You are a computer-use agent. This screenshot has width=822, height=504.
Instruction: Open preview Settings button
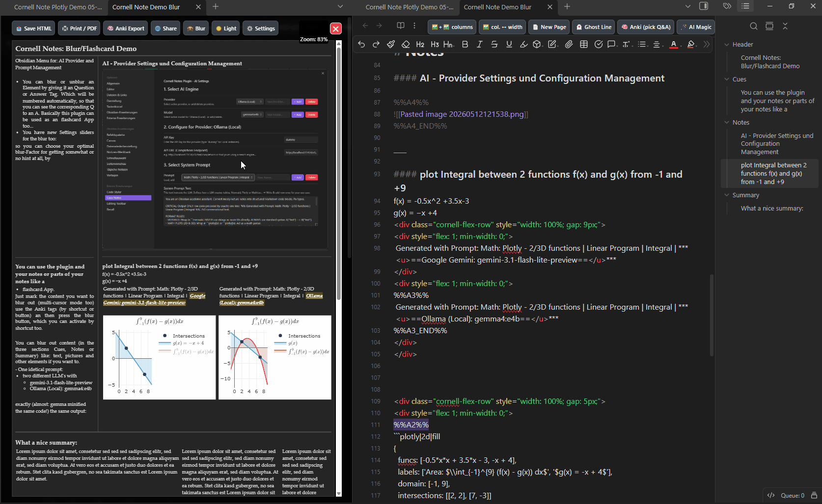[261, 28]
